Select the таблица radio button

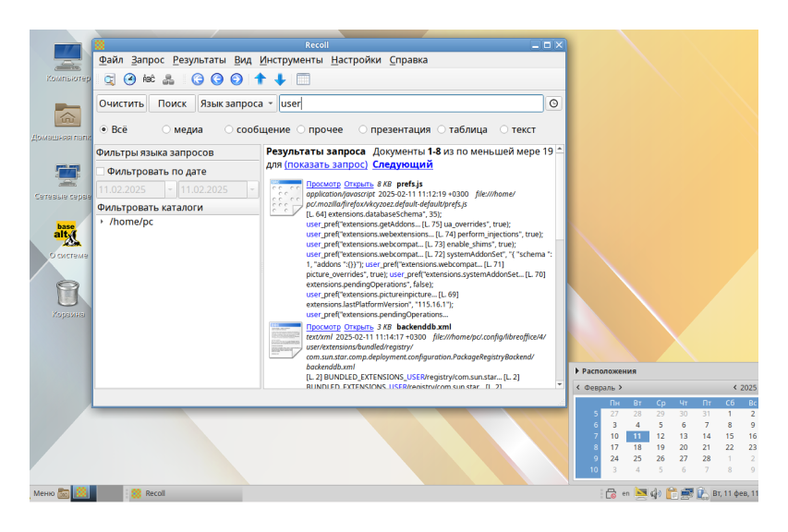(x=442, y=129)
